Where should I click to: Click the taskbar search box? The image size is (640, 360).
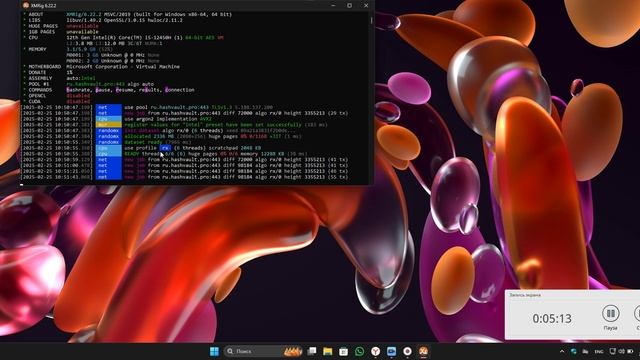(263, 351)
